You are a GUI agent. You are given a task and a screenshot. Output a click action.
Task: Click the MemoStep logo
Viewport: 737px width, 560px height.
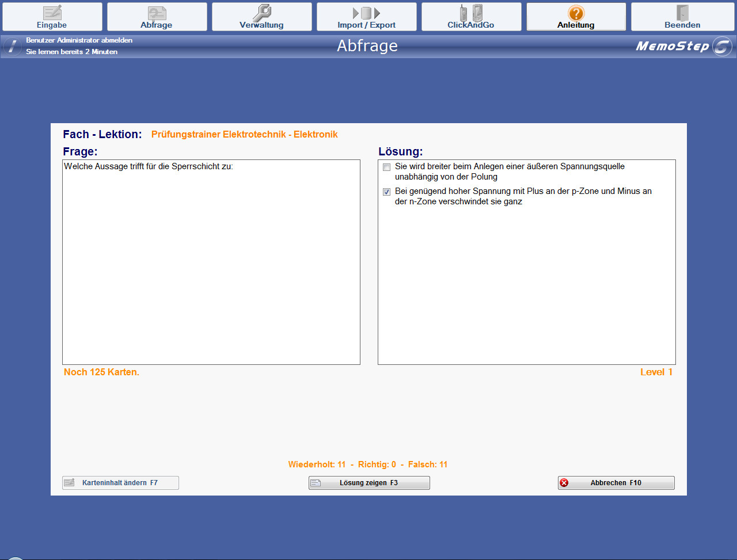click(683, 46)
